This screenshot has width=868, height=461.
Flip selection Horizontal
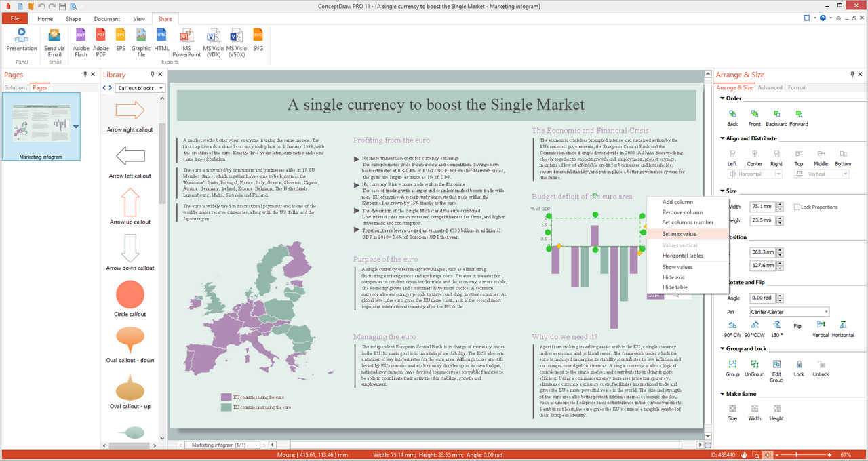[x=843, y=329]
